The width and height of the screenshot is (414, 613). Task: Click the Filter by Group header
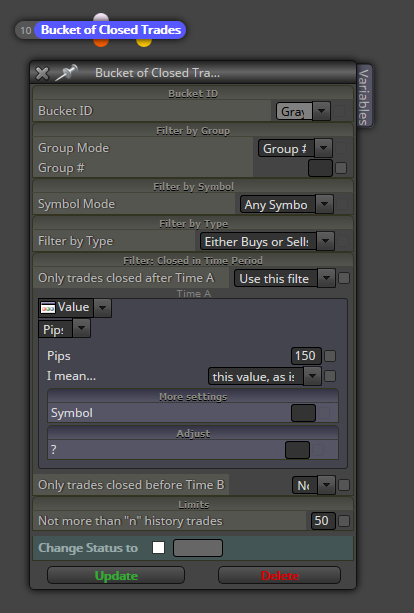[x=193, y=131]
